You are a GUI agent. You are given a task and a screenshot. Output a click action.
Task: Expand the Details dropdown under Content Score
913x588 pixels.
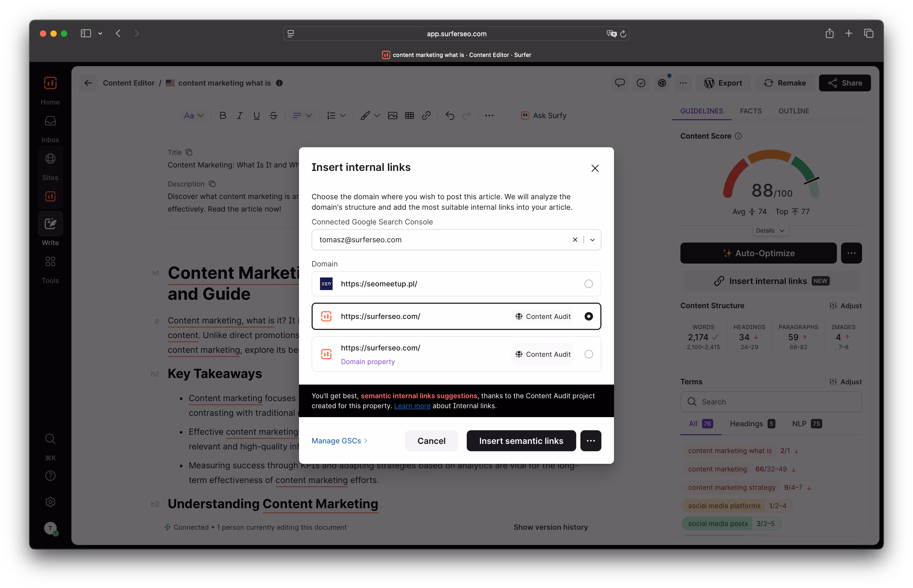click(770, 231)
